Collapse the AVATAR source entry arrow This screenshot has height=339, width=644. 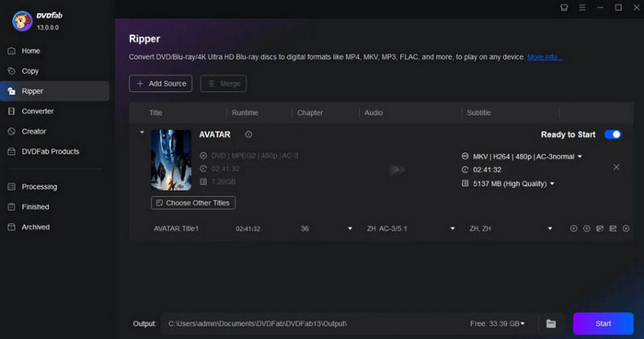pyautogui.click(x=142, y=133)
